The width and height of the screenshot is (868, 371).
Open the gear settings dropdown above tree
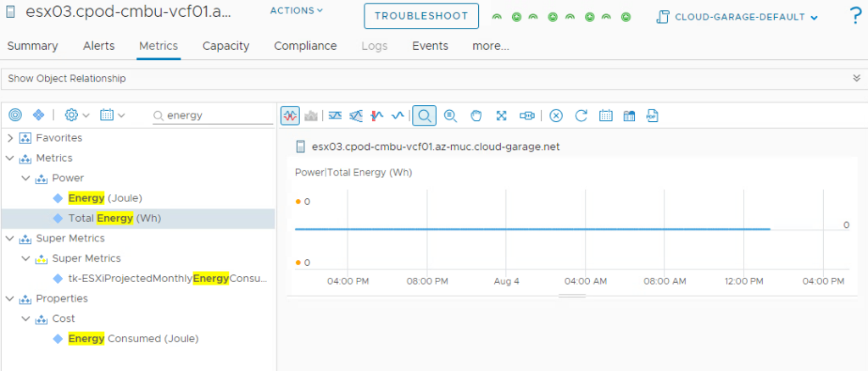[x=77, y=115]
